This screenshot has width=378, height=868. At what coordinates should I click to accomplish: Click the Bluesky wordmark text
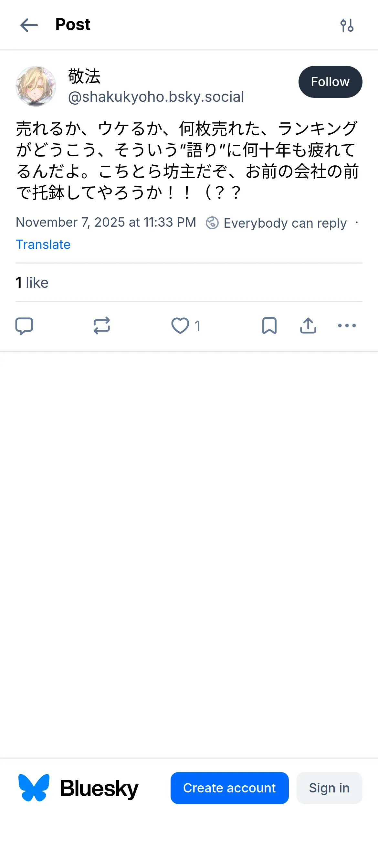[99, 789]
